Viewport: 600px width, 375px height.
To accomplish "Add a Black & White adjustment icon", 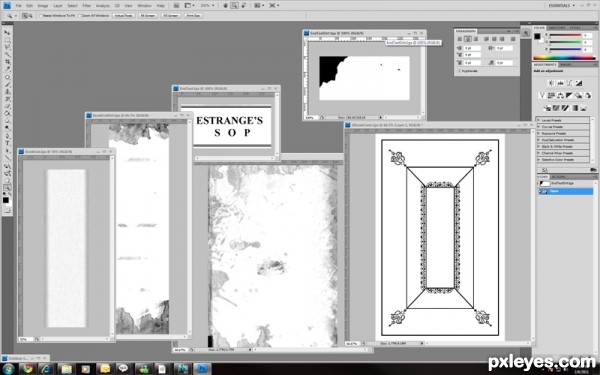I will [x=569, y=95].
